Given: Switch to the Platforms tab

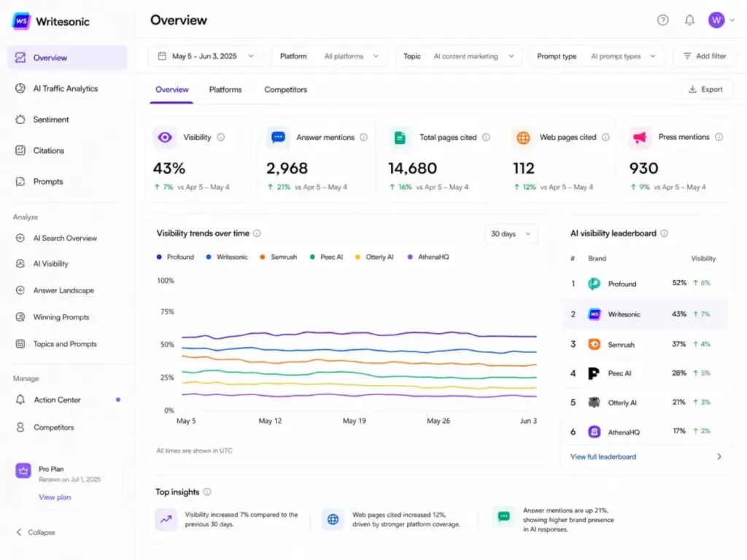Looking at the screenshot, I should 225,90.
